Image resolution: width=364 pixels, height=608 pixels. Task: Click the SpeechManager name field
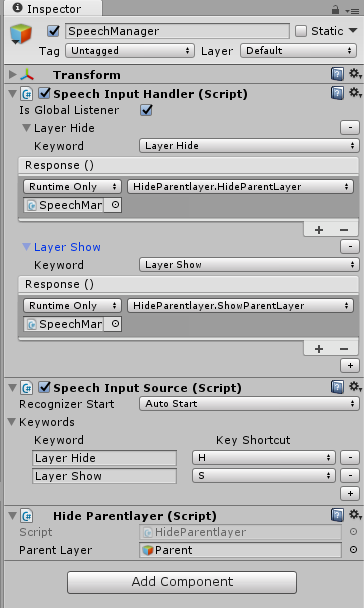click(x=177, y=31)
